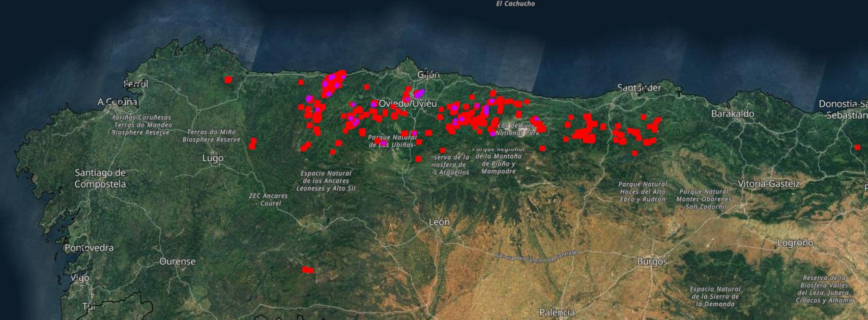Click Montes Obarenes - San Zadornil label

(x=704, y=199)
